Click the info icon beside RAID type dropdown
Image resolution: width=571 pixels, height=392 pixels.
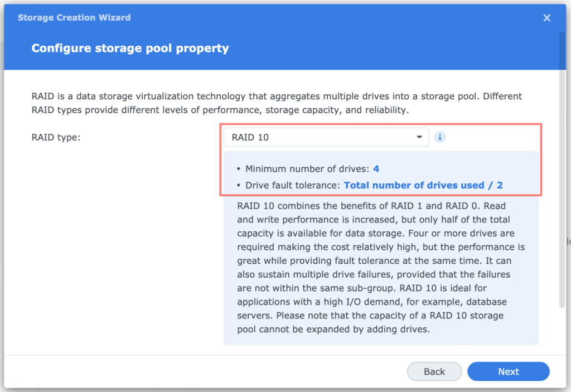point(440,137)
